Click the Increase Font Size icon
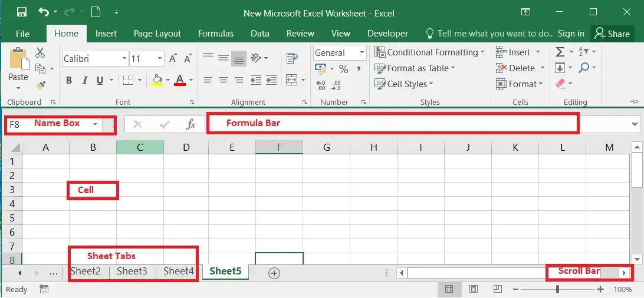Viewport: 644px width, 298px height. click(173, 58)
